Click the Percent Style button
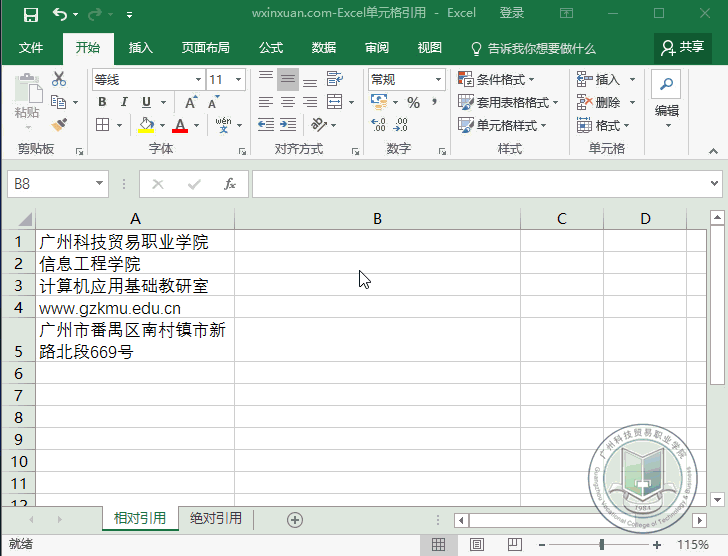 click(412, 102)
